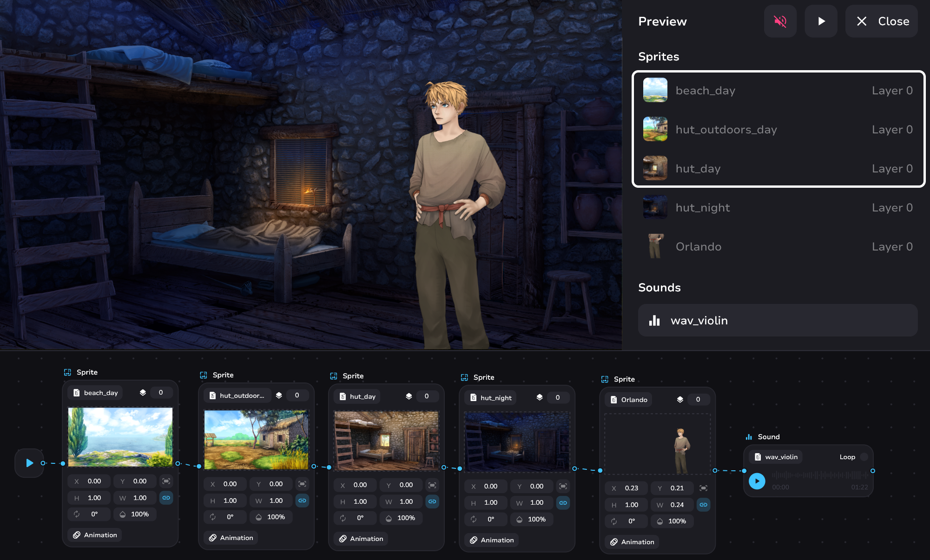Open Animation for hut_day node
The height and width of the screenshot is (560, 930).
[361, 539]
